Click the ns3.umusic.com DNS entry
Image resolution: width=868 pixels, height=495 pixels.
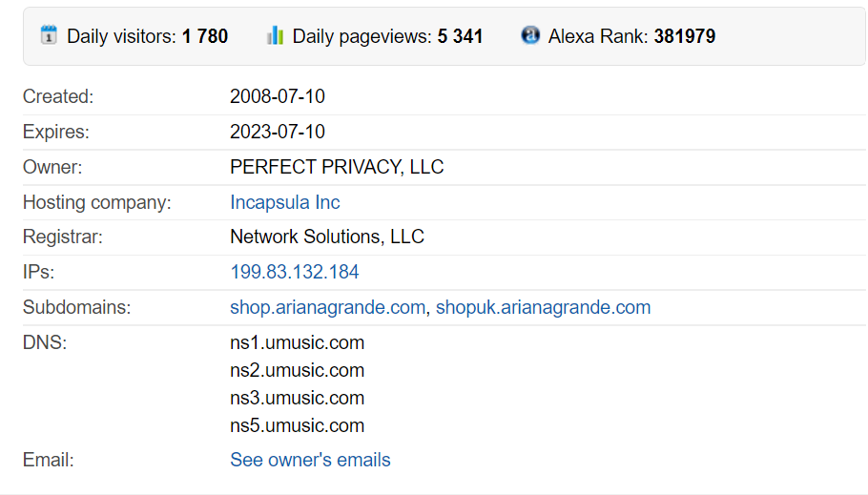(298, 398)
